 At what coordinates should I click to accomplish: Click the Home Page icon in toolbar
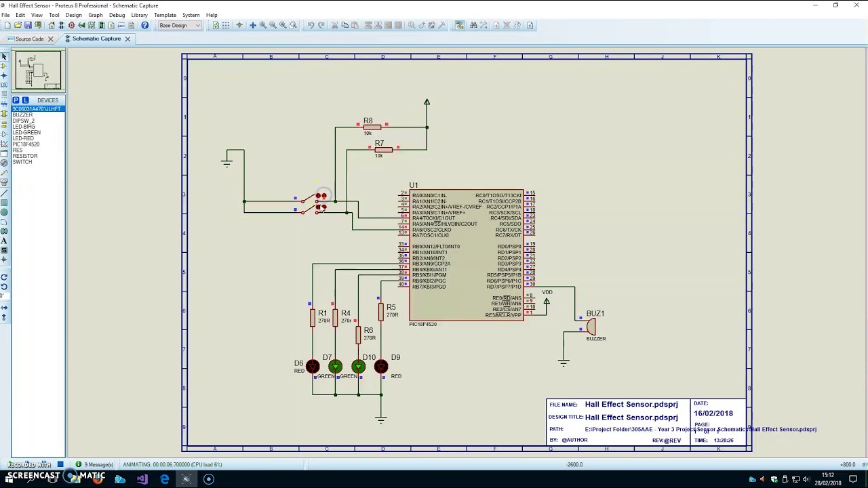[52, 25]
